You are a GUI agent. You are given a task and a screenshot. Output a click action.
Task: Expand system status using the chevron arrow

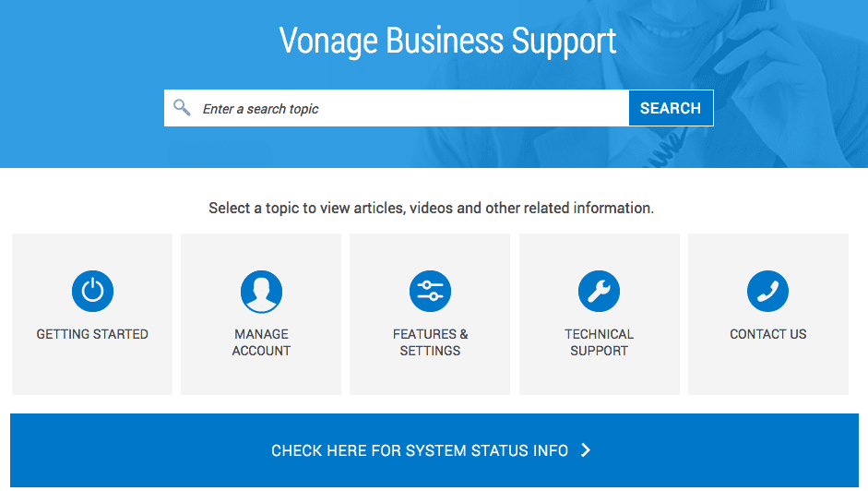point(586,450)
